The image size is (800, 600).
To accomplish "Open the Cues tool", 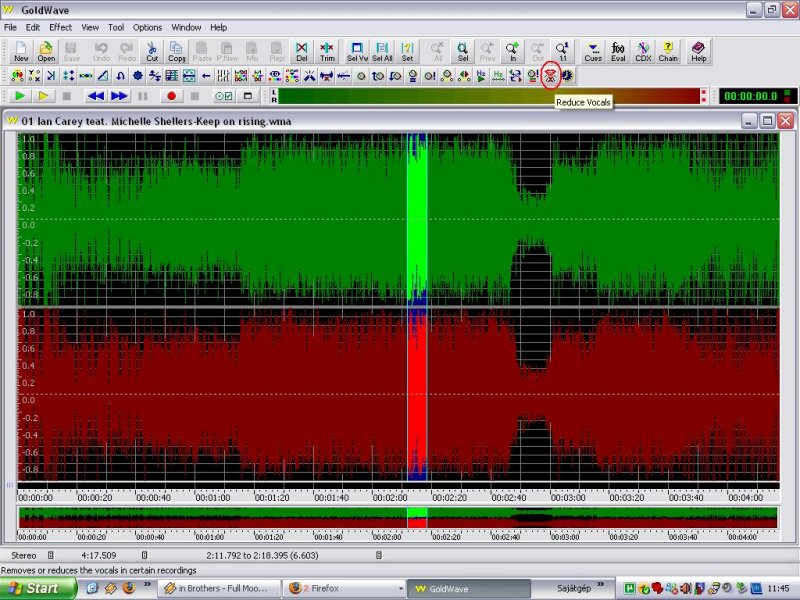I will [593, 51].
